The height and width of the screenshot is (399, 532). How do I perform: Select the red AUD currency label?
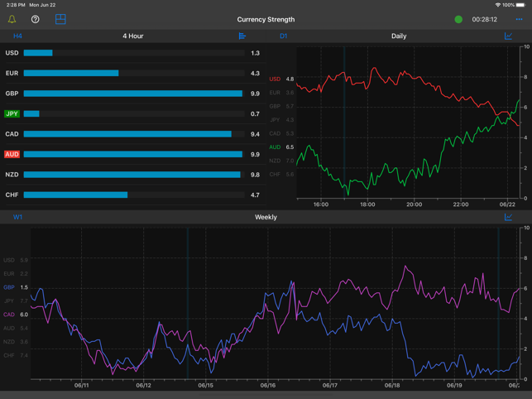click(12, 154)
